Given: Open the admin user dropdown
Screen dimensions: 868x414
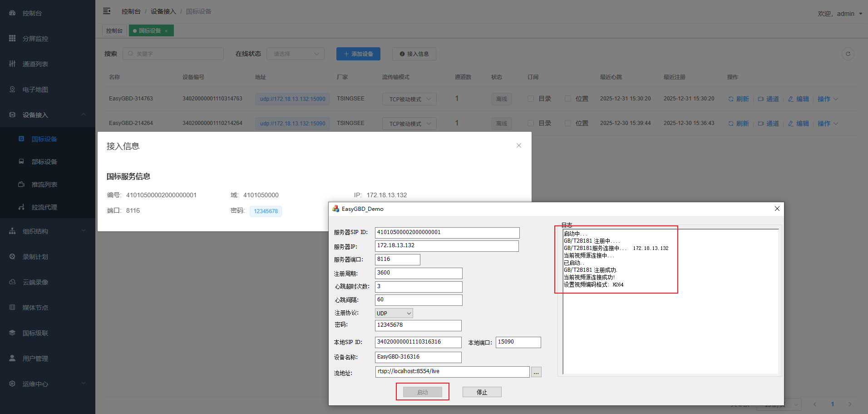Looking at the screenshot, I should [x=840, y=14].
